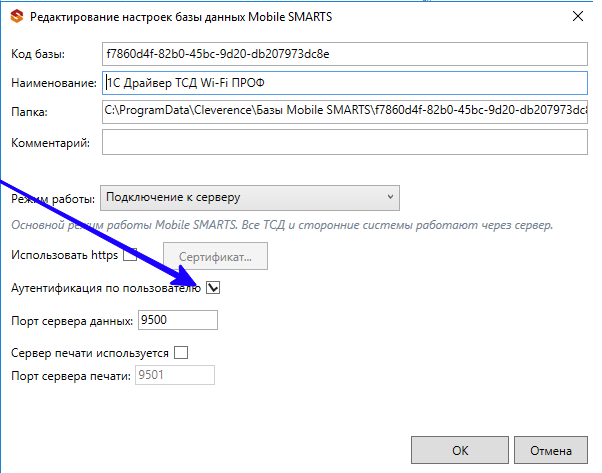Click the Папка label
This screenshot has height=473, width=602.
pos(29,112)
